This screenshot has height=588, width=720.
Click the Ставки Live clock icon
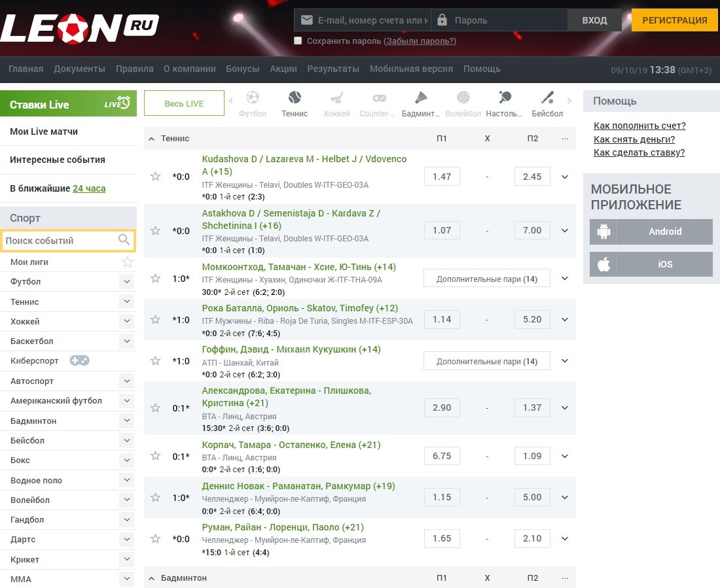[123, 103]
